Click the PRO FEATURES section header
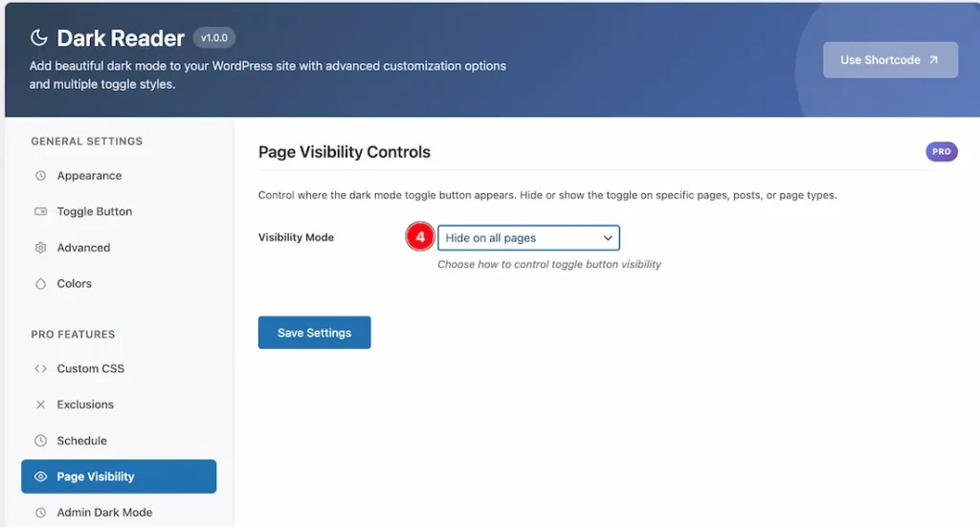 (73, 334)
